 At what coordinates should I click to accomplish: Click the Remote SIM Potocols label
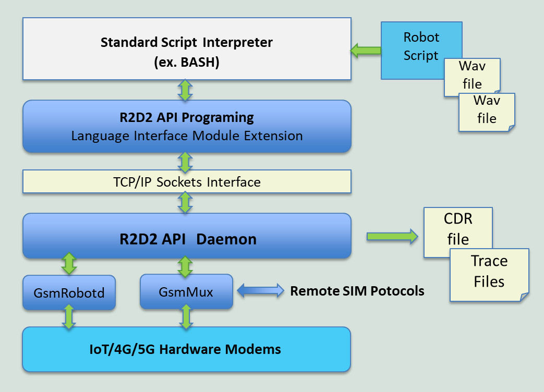[x=357, y=291]
